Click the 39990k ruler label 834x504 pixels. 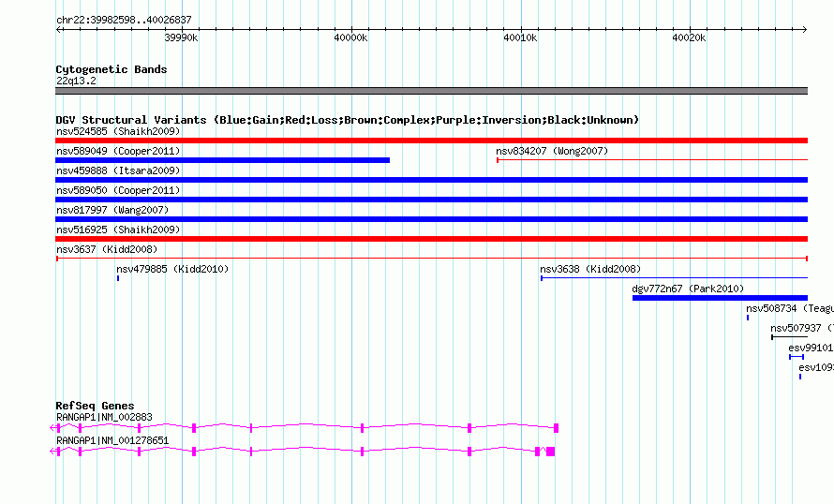click(181, 37)
